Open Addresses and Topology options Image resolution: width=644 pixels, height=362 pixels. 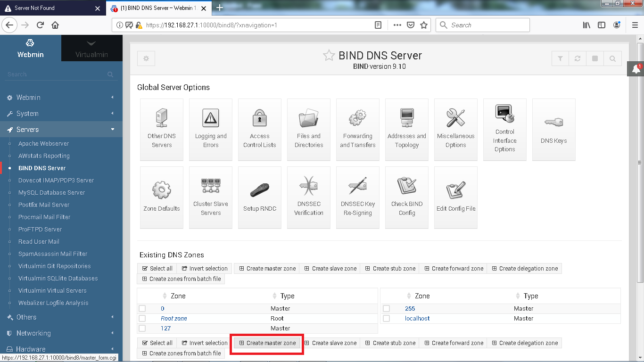(407, 130)
